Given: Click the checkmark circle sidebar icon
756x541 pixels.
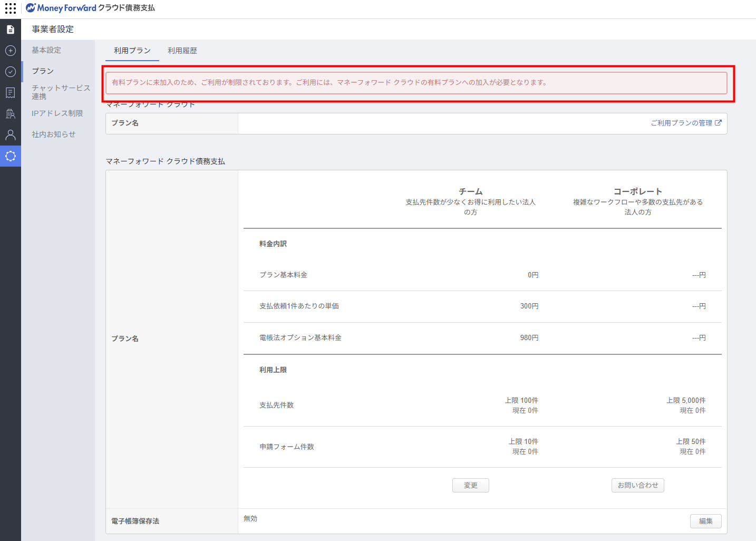Looking at the screenshot, I should pos(11,72).
